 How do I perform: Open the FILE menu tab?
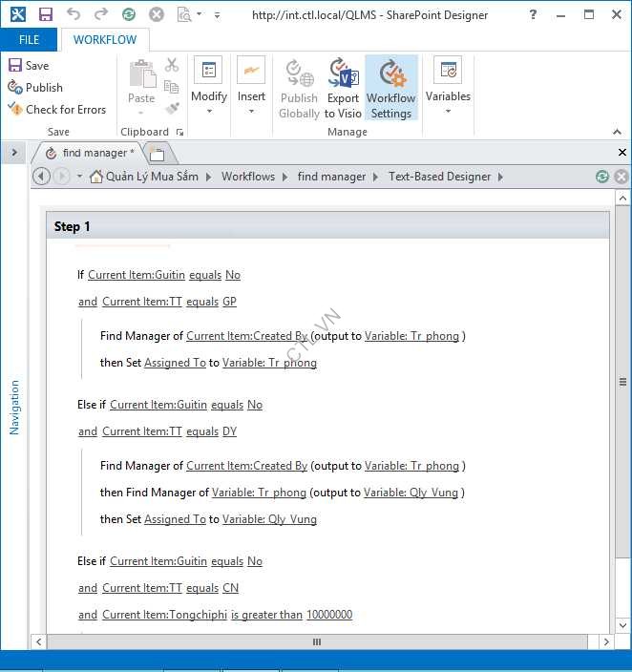(29, 40)
